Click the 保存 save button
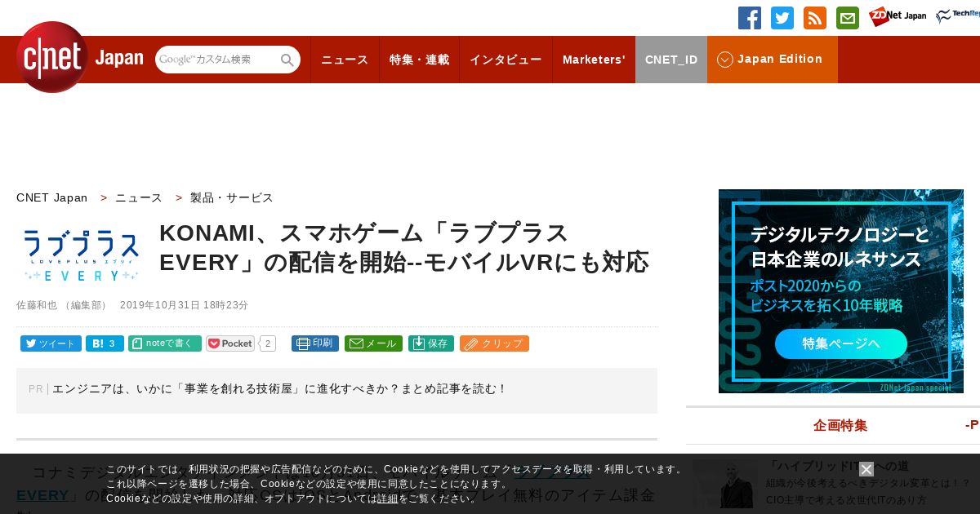 (x=431, y=343)
